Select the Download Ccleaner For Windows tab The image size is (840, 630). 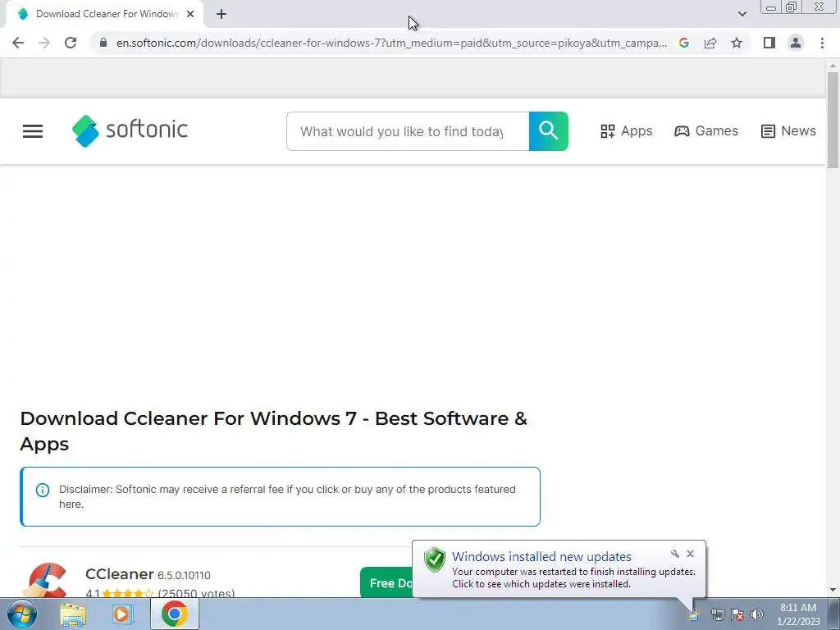(105, 14)
